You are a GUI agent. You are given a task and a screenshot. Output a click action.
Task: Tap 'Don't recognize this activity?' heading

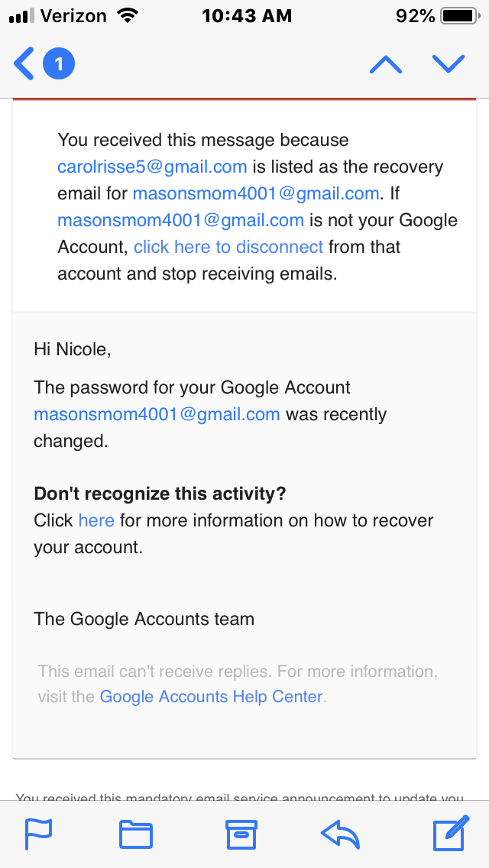160,494
